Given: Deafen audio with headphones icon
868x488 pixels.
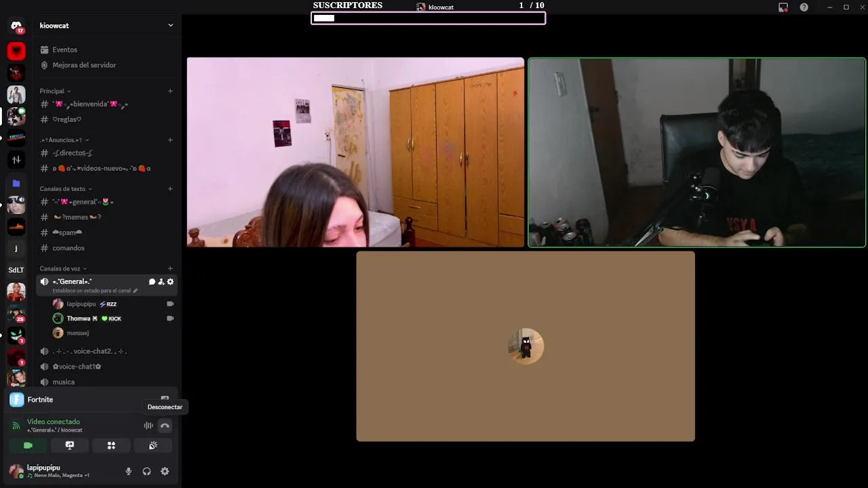Looking at the screenshot, I should [x=146, y=471].
